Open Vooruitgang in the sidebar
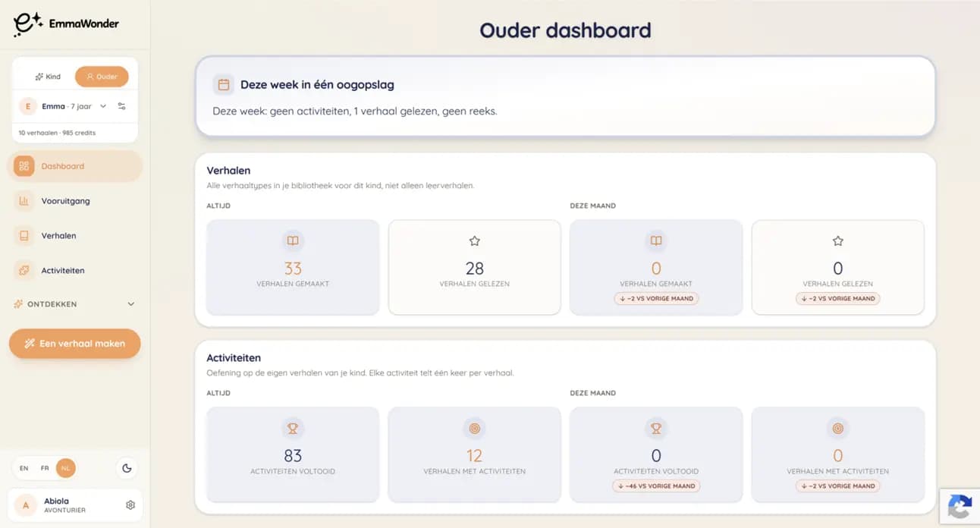The width and height of the screenshot is (980, 528). pyautogui.click(x=74, y=201)
